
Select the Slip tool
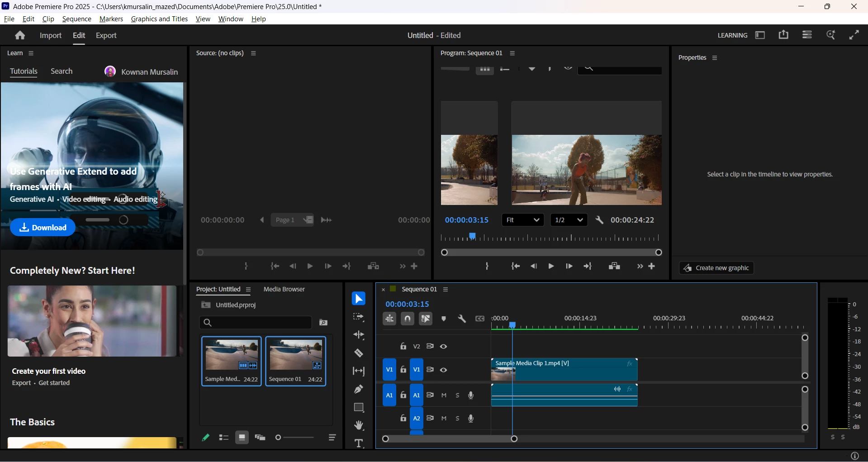coord(359,372)
